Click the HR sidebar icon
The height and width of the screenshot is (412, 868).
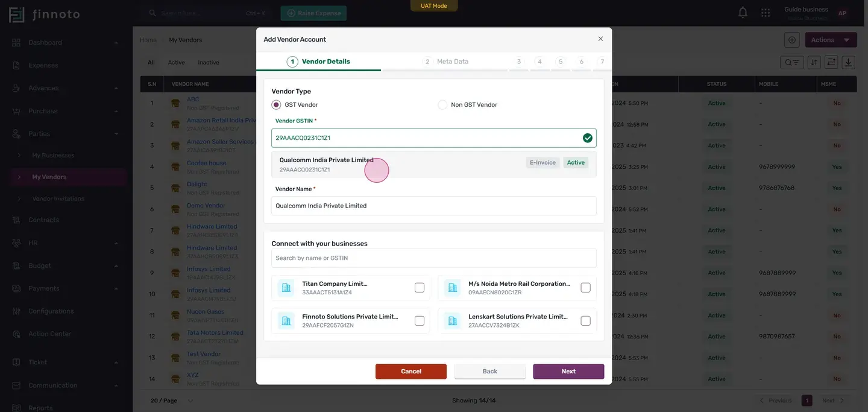pyautogui.click(x=17, y=243)
